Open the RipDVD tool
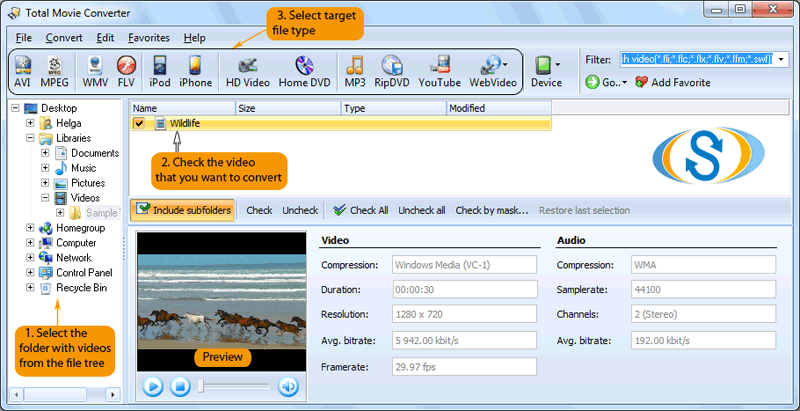The image size is (800, 411). pos(391,71)
